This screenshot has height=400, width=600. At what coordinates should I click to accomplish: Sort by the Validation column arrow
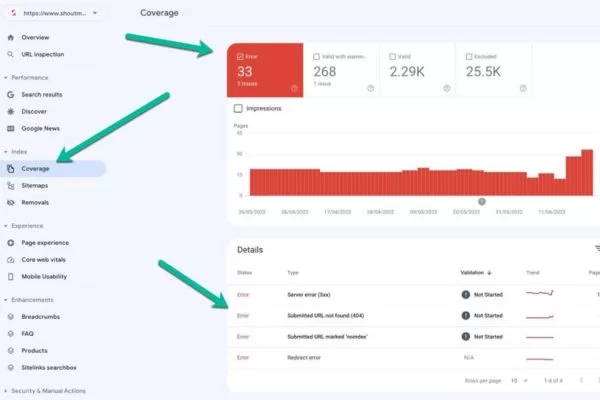click(x=489, y=273)
